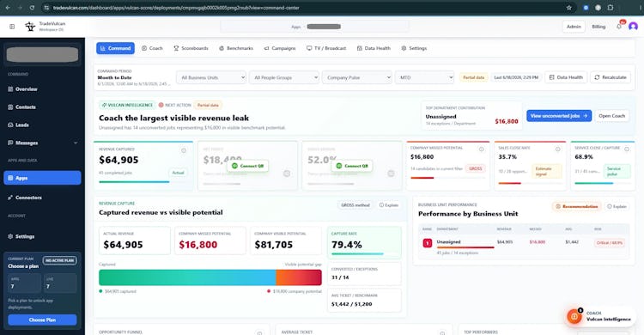Click View unconverted jobs button
Viewport: 644px width, 335px height.
[x=559, y=116]
